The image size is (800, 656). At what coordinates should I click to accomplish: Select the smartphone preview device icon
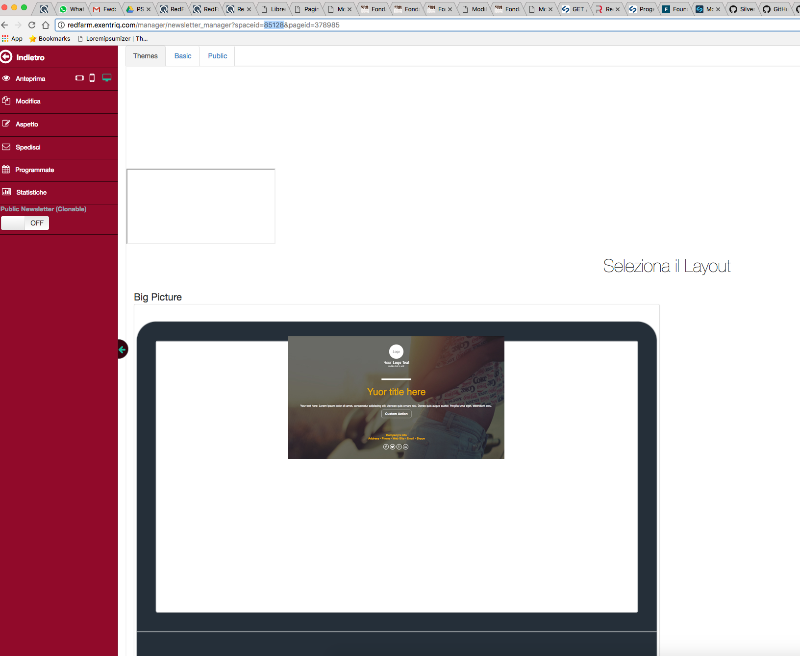point(92,78)
